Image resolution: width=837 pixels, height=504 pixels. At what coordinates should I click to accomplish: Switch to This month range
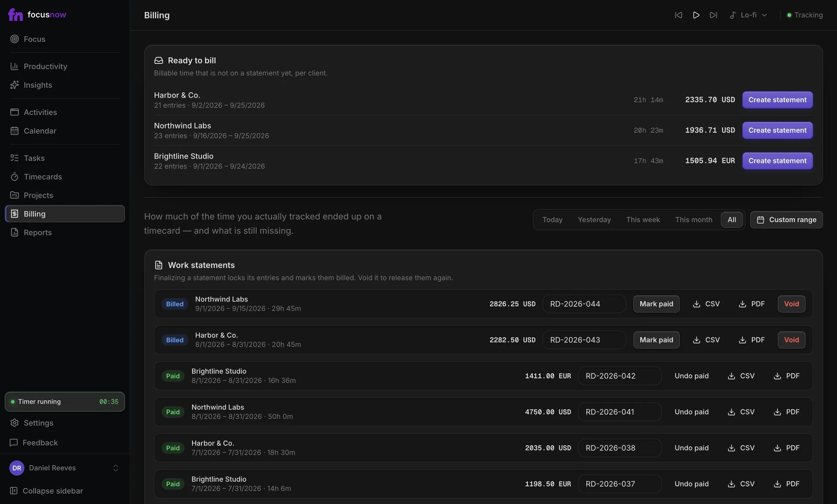click(x=694, y=220)
